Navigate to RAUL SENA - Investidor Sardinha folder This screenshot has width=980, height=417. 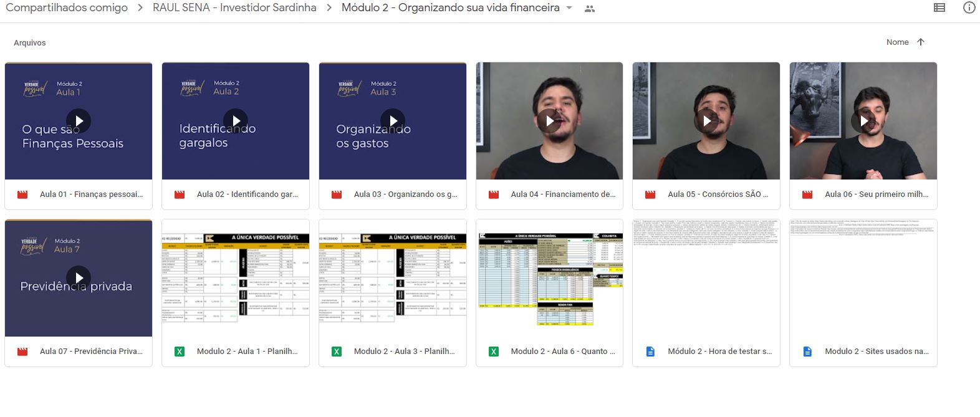(234, 8)
